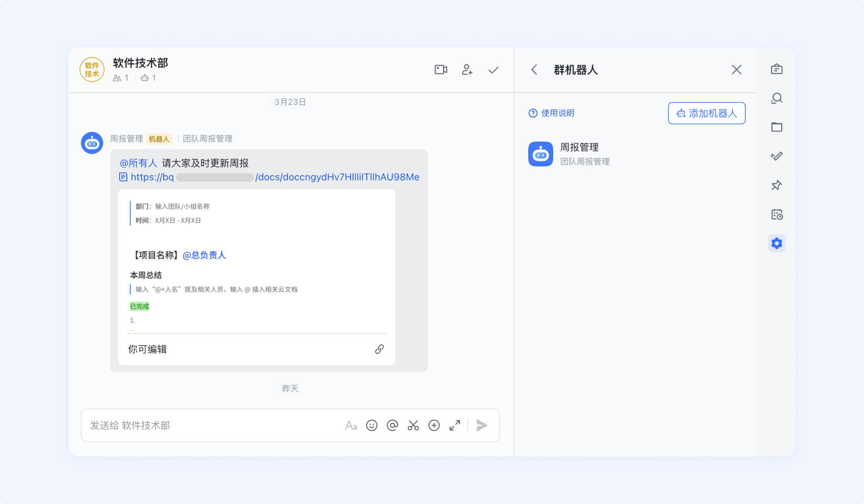Open the shared files folder icon
The image size is (864, 504).
[x=777, y=127]
